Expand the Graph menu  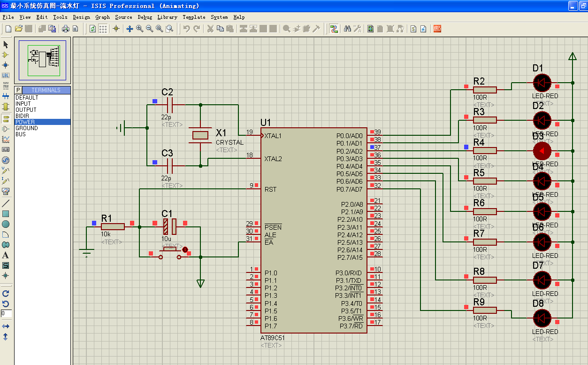[102, 17]
